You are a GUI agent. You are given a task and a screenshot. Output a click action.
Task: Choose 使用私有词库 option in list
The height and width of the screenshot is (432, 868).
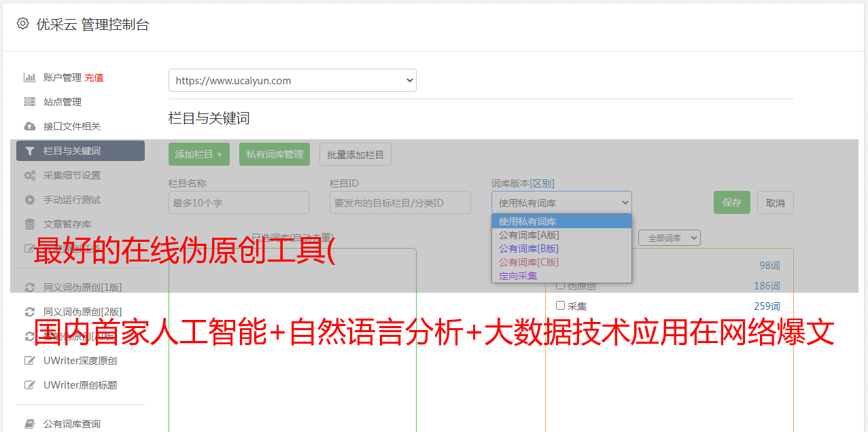(x=561, y=221)
